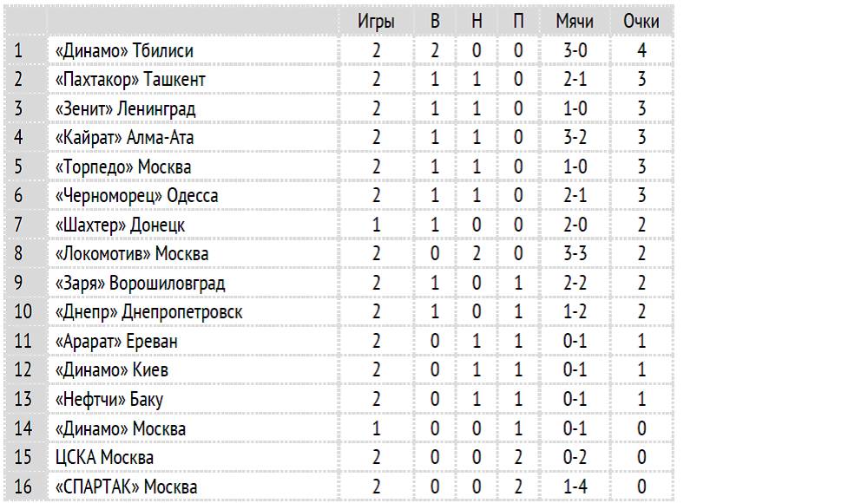Image resolution: width=868 pixels, height=503 pixels.
Task: Click the Очки column header
Action: pyautogui.click(x=641, y=22)
